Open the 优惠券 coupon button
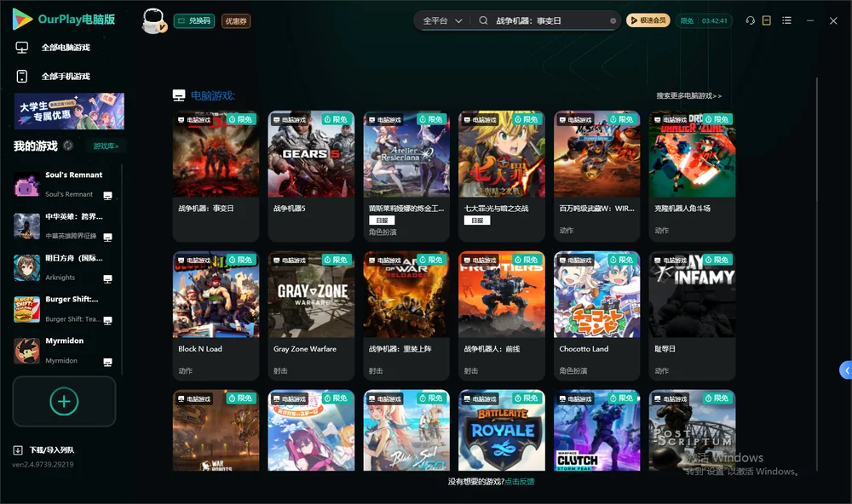 [x=236, y=21]
